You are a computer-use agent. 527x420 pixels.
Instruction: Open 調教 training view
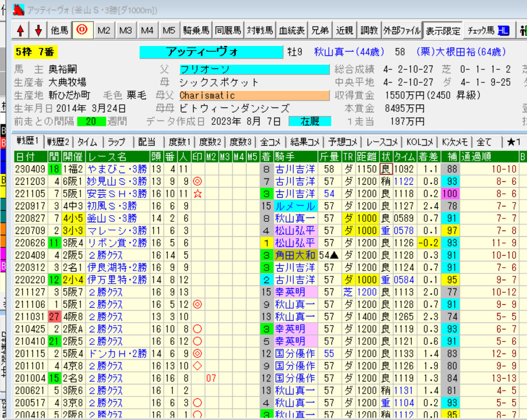coord(369,30)
